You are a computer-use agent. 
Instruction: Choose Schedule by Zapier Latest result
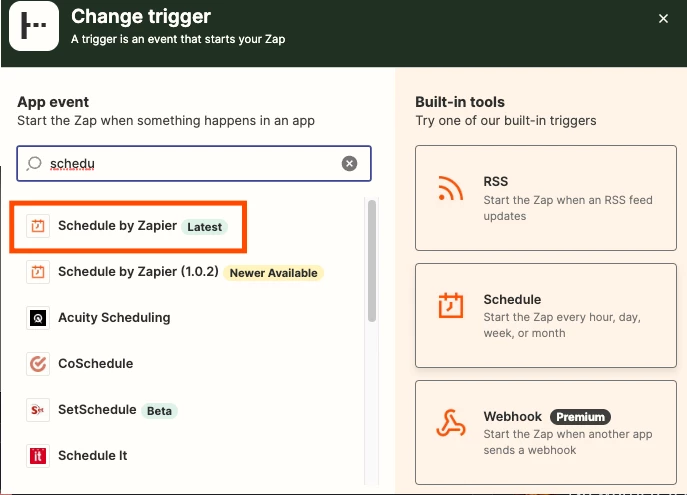point(128,227)
